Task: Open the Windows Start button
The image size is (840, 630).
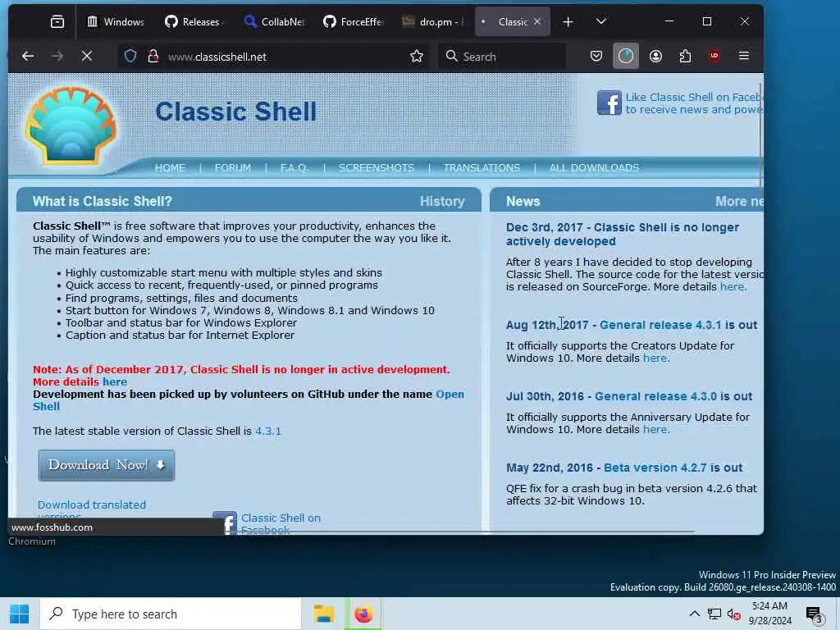Action: pos(20,614)
